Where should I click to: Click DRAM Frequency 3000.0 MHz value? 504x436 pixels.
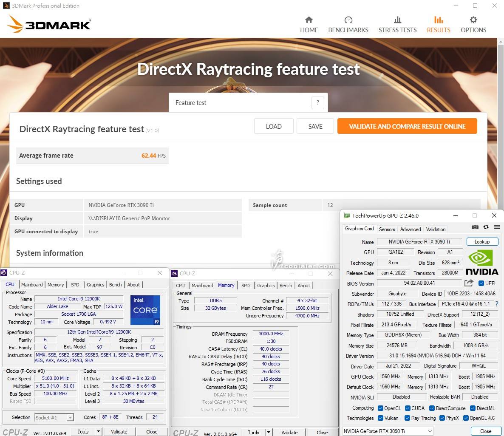pyautogui.click(x=271, y=334)
